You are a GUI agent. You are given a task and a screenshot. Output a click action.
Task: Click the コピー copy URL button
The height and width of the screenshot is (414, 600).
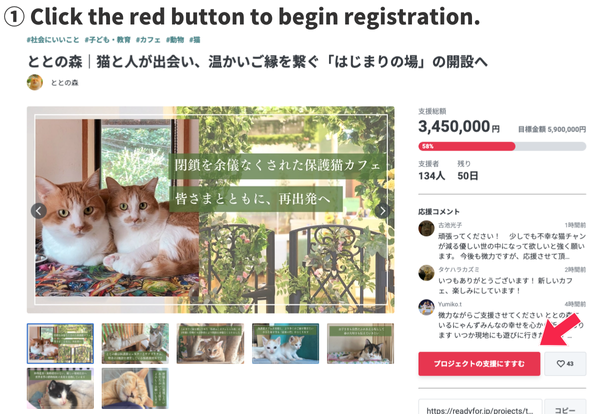coord(565,407)
